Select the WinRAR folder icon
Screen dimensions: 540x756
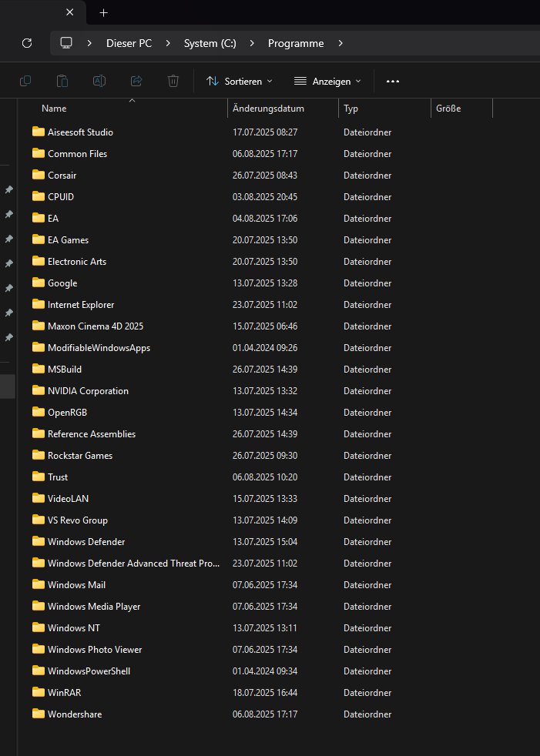[x=39, y=692]
